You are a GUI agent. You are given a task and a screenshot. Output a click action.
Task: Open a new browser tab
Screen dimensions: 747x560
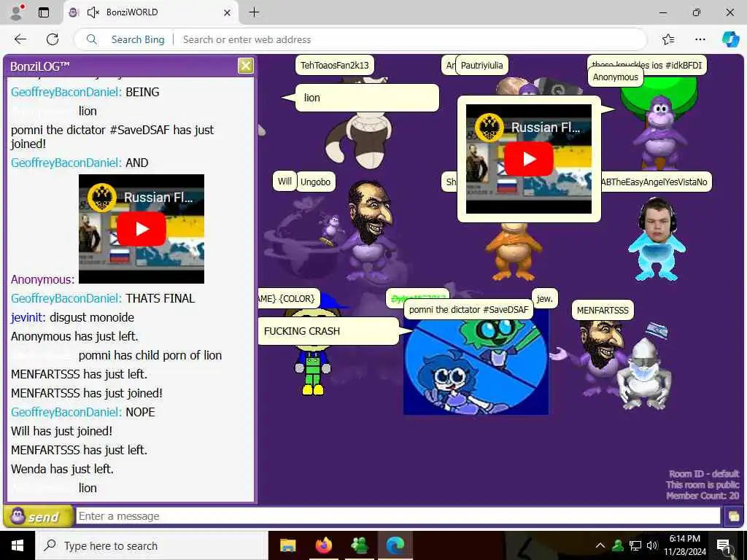255,12
